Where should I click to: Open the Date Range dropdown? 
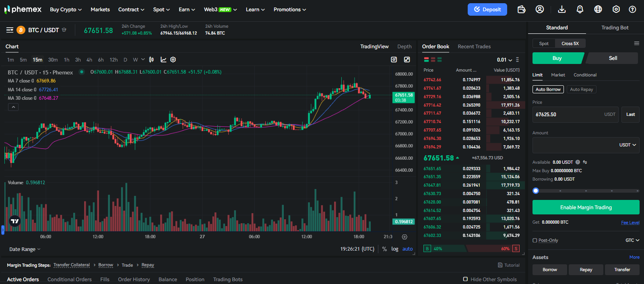[x=25, y=249]
